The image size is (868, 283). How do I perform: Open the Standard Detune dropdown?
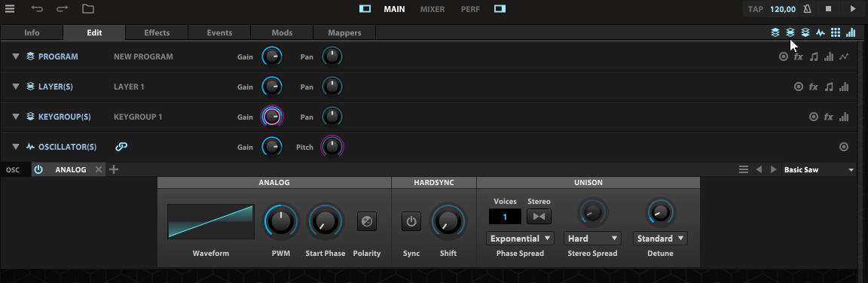[x=660, y=239]
